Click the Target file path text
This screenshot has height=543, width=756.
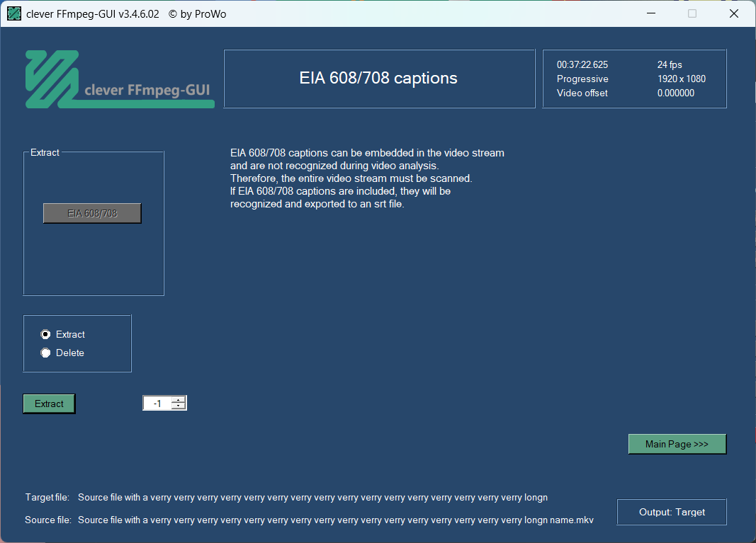[x=312, y=497]
